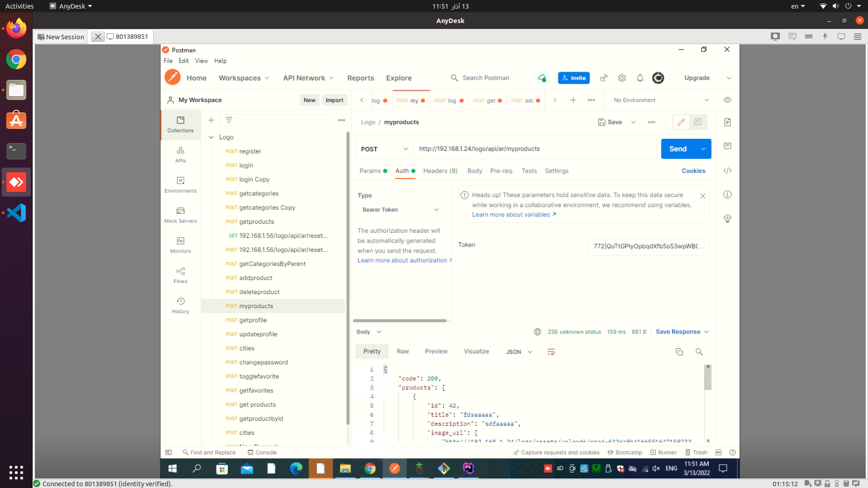The image size is (868, 488).
Task: Switch to the Tests tab
Action: coord(529,171)
